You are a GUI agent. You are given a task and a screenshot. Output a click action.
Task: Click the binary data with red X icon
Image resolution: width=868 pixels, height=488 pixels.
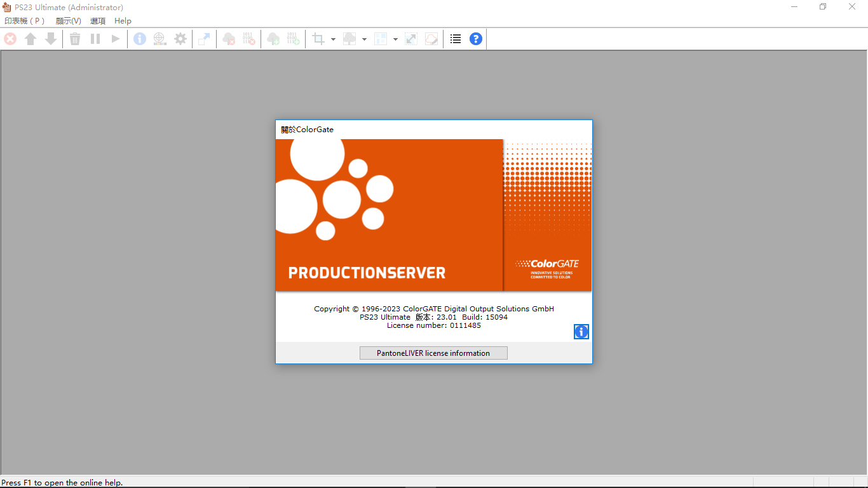coord(248,39)
